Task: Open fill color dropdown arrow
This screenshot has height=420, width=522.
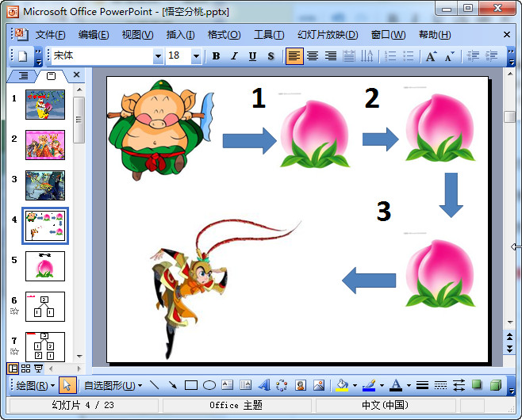Action: point(355,385)
